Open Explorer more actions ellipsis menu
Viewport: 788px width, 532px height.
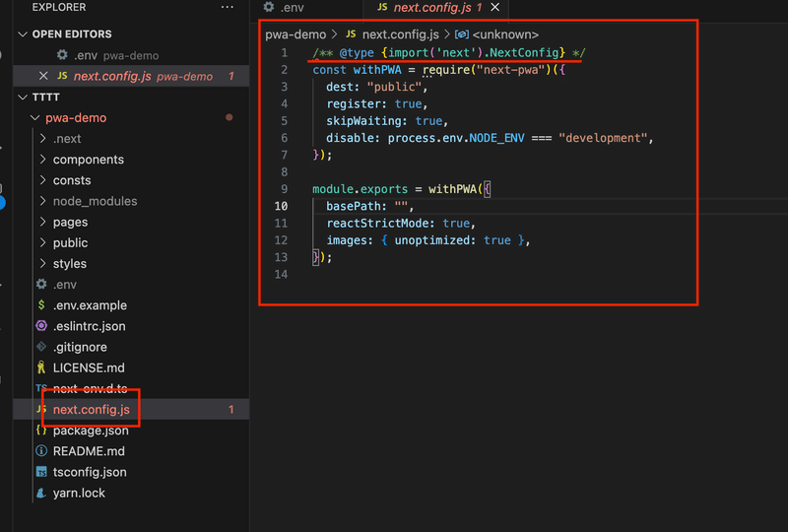coord(228,7)
